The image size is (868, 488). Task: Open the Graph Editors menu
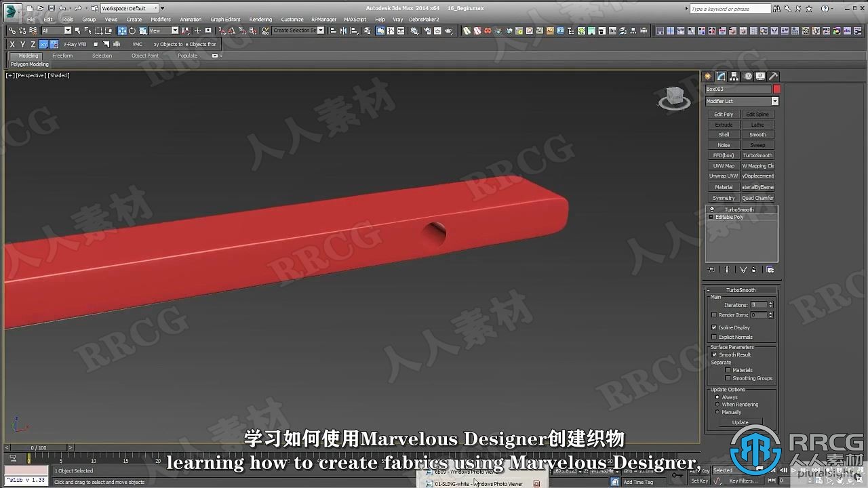point(225,20)
